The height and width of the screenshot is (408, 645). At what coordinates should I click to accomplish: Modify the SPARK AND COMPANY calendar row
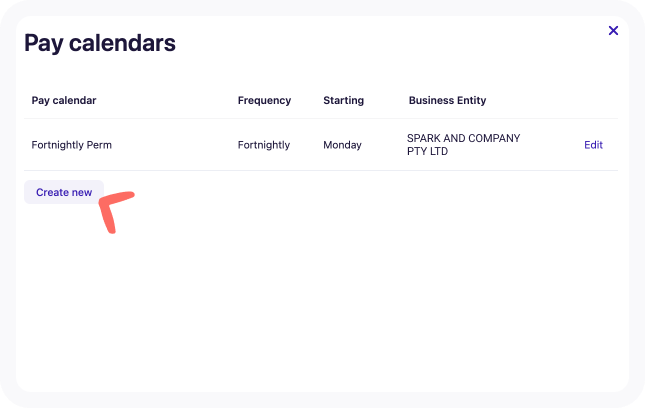593,145
